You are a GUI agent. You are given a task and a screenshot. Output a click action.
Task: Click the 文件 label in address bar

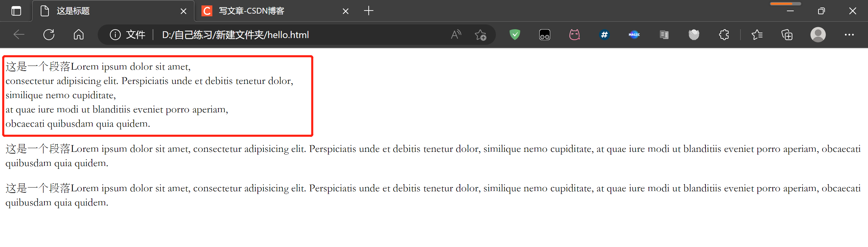136,35
